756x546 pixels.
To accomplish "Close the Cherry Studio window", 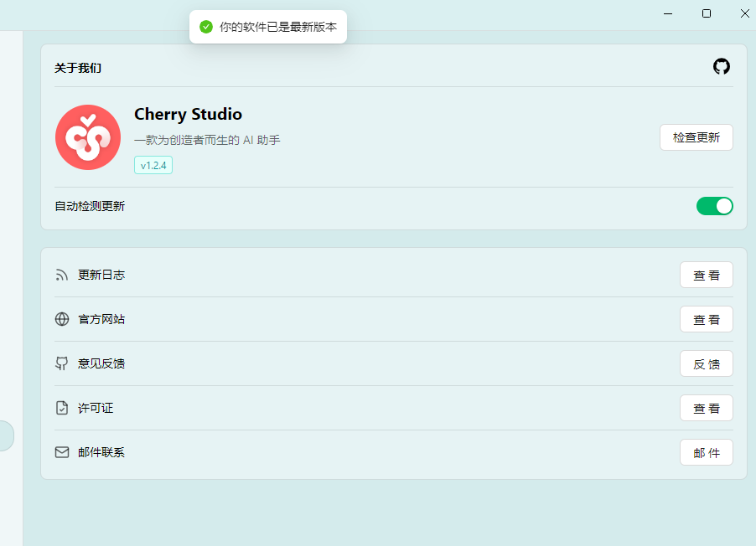I will [744, 13].
